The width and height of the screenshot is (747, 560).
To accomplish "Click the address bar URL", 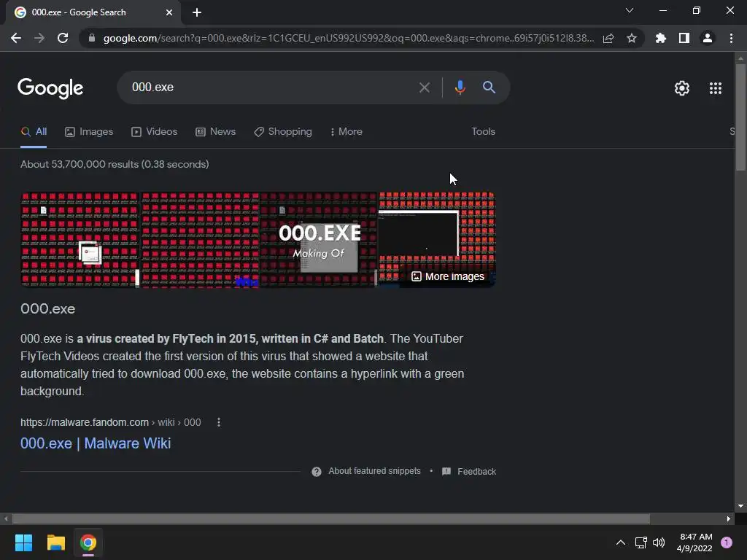I will click(349, 38).
